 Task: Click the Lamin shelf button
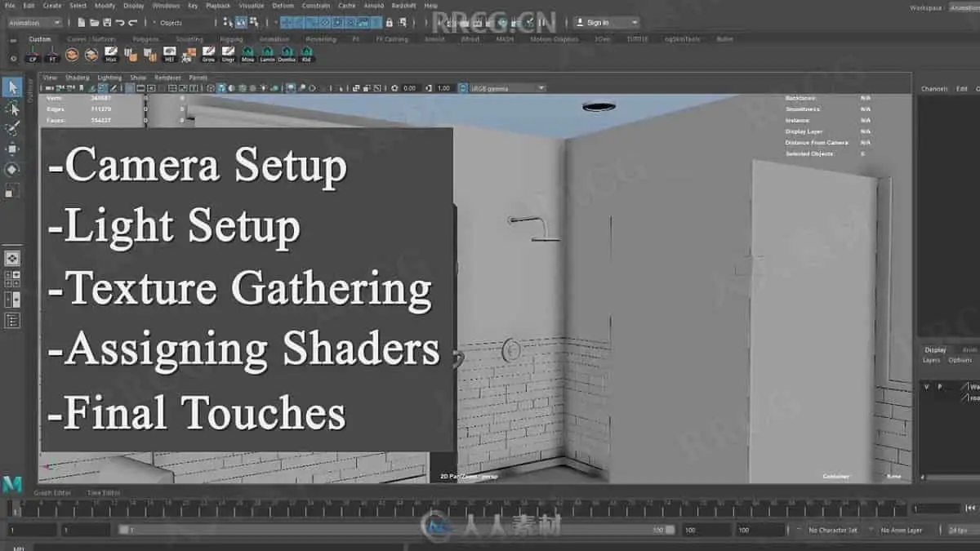point(267,55)
